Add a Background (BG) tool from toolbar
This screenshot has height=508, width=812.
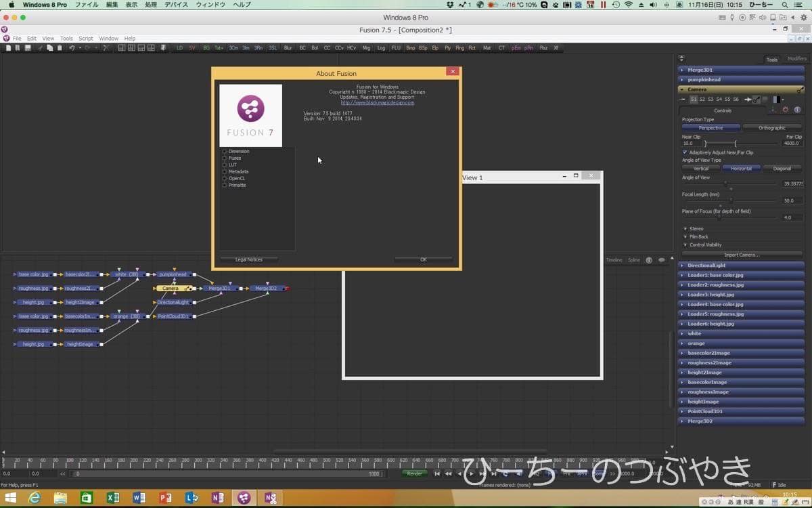pos(206,48)
